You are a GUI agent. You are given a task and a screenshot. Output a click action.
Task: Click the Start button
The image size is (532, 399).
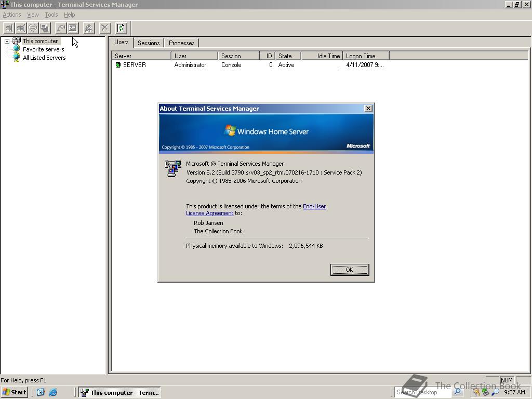tap(15, 392)
